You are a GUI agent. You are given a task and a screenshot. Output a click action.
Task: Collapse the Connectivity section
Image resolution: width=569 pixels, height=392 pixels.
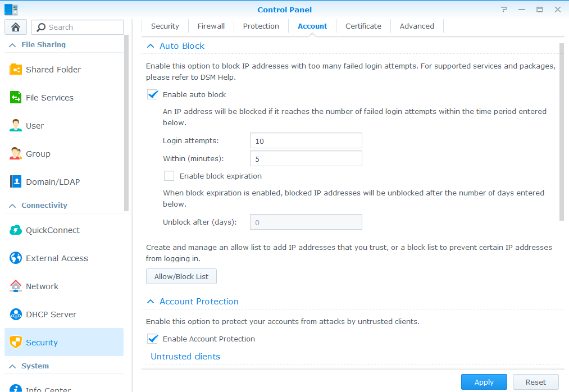pyautogui.click(x=12, y=206)
